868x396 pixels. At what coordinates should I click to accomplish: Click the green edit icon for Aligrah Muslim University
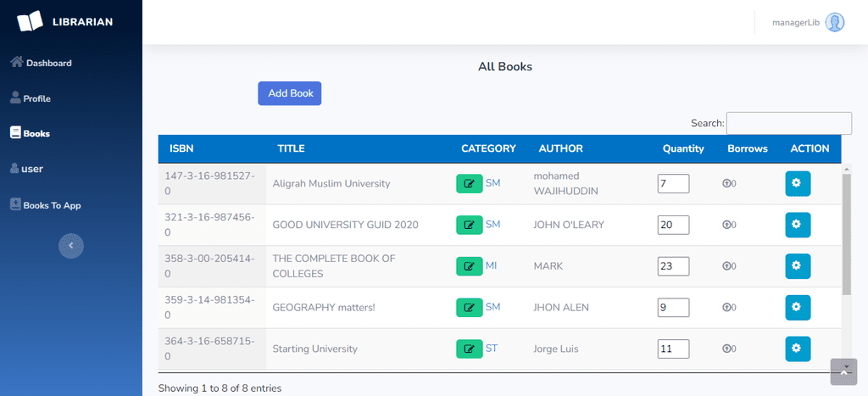(x=470, y=183)
